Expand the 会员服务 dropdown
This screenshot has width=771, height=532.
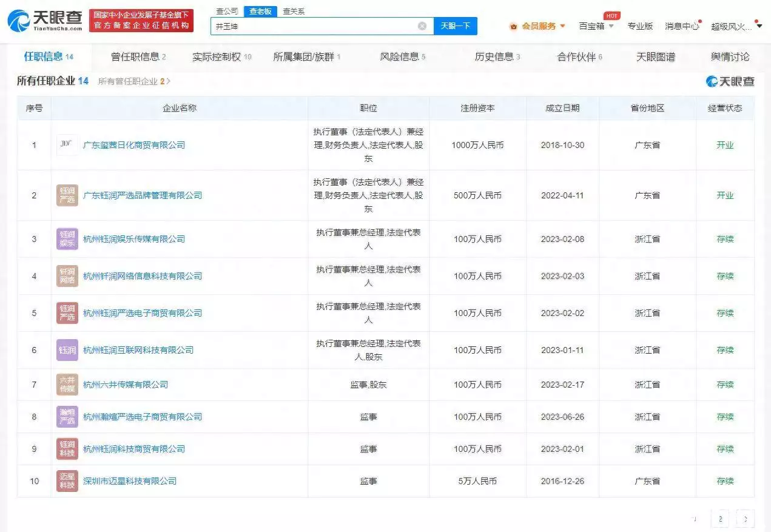[562, 26]
